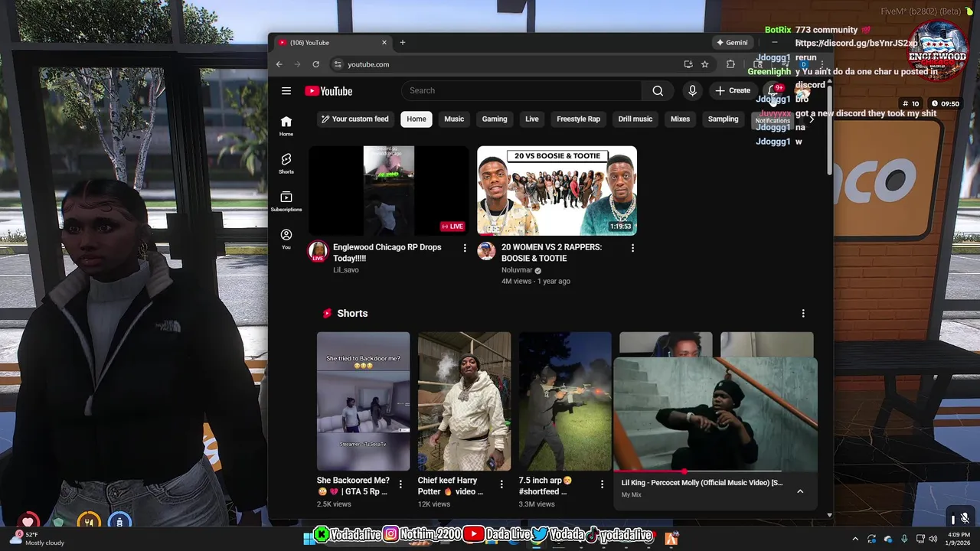Image resolution: width=980 pixels, height=551 pixels.
Task: Open a new browser tab
Action: 403,43
